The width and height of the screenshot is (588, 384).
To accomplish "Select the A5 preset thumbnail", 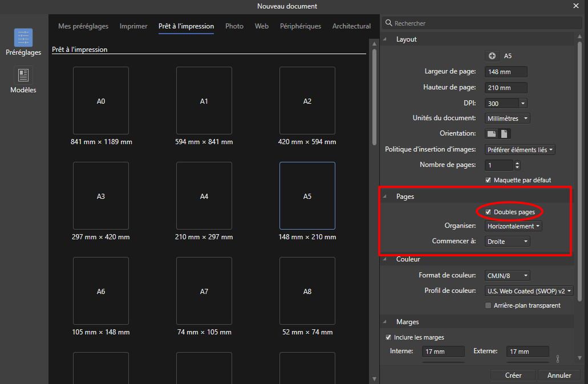I will point(307,195).
